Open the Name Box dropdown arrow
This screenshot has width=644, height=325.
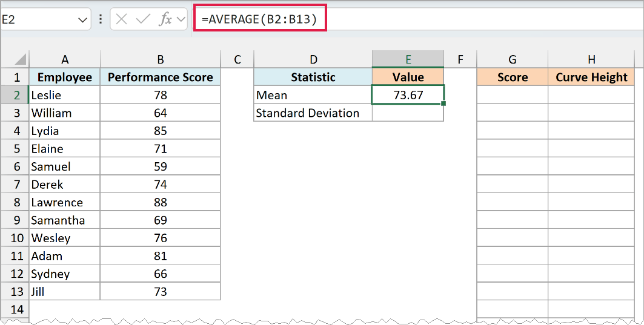tap(82, 20)
